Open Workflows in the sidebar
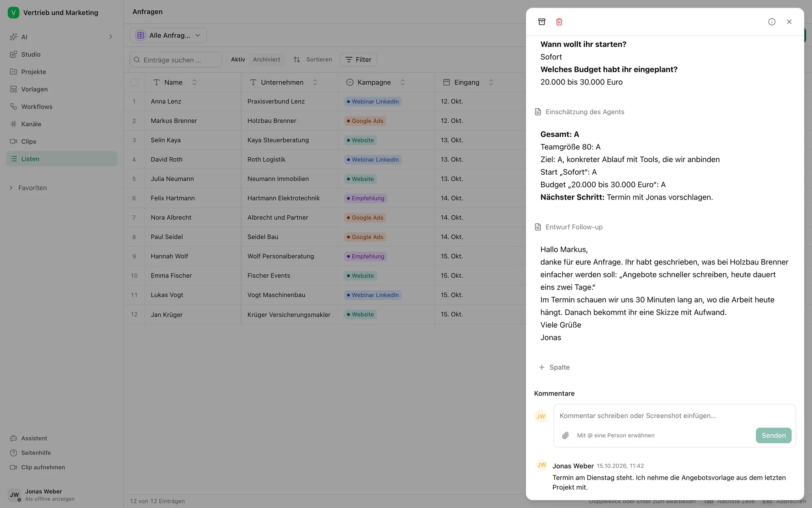The image size is (812, 508). (61, 107)
